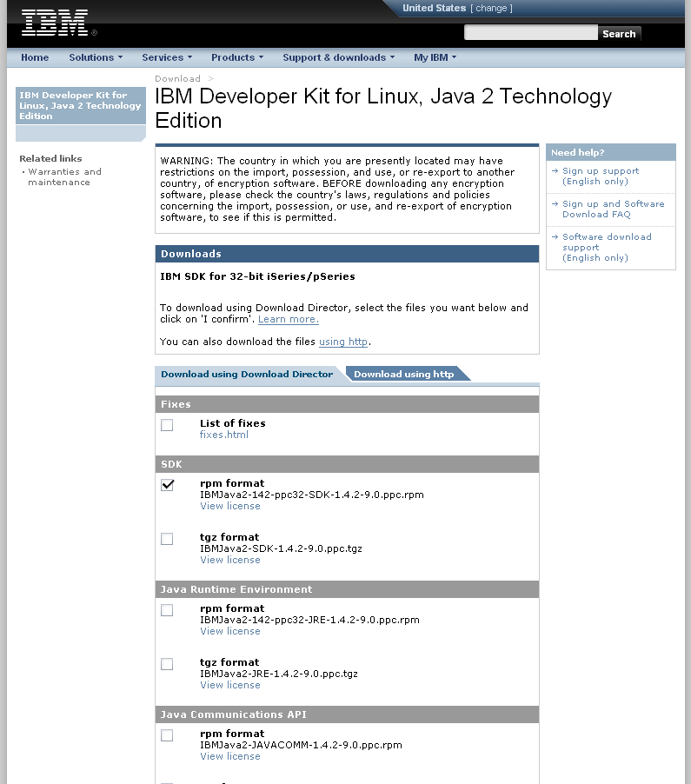Click the Java Communications API section header

pos(347,714)
